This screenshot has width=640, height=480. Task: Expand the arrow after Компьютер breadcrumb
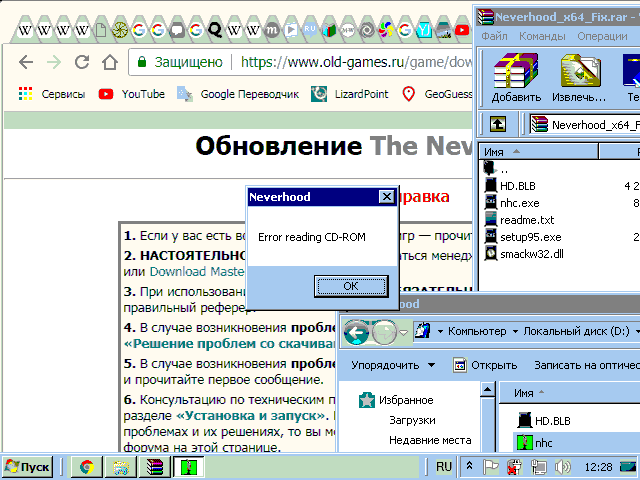[x=515, y=331]
